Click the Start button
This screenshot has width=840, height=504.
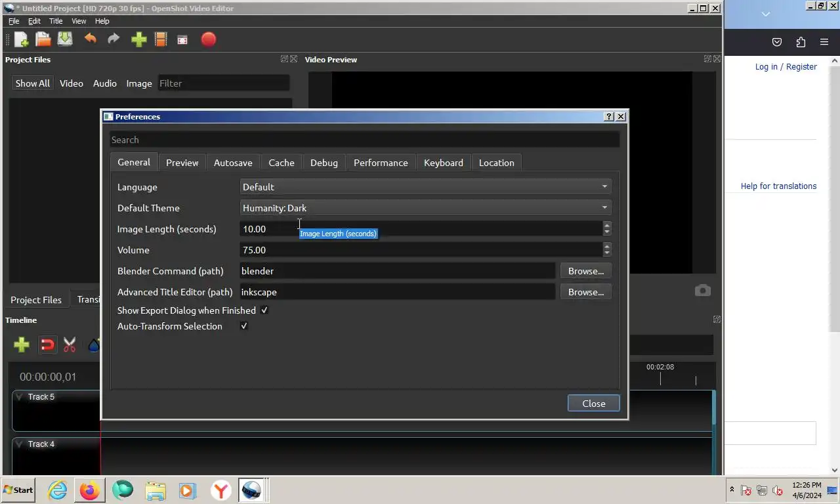click(18, 490)
